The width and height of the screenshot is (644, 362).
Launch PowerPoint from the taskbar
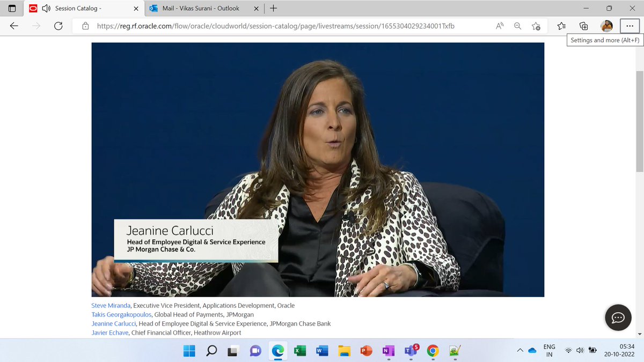[366, 351]
